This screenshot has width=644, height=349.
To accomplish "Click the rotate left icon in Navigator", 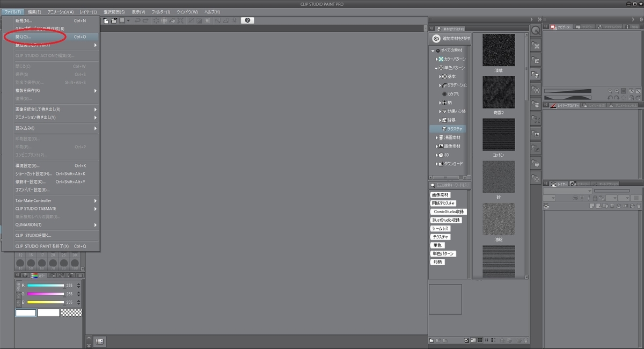I will [611, 98].
